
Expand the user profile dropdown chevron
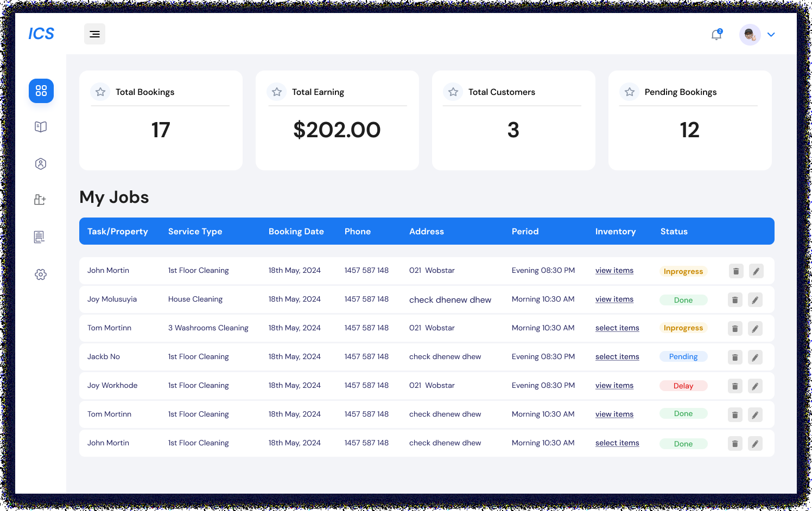click(771, 35)
